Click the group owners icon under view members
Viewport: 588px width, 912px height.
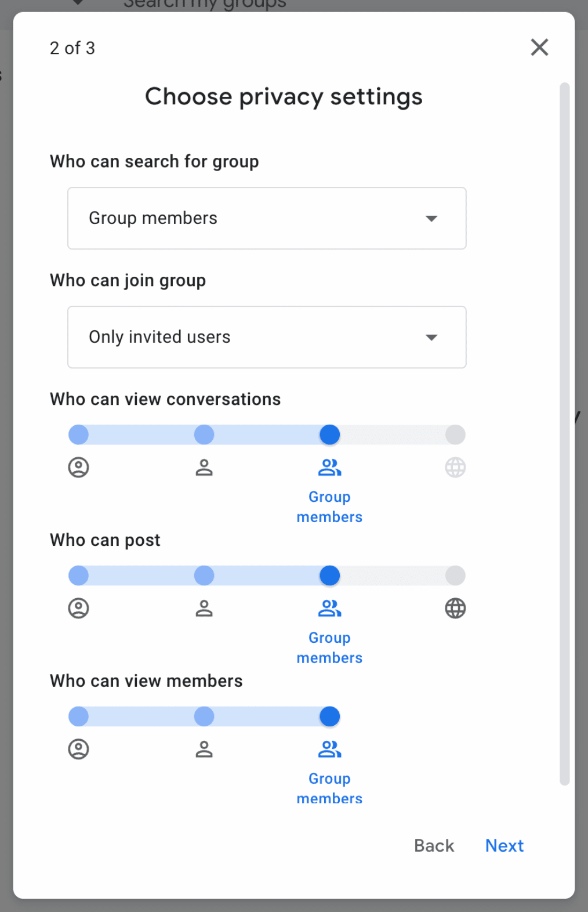78,749
